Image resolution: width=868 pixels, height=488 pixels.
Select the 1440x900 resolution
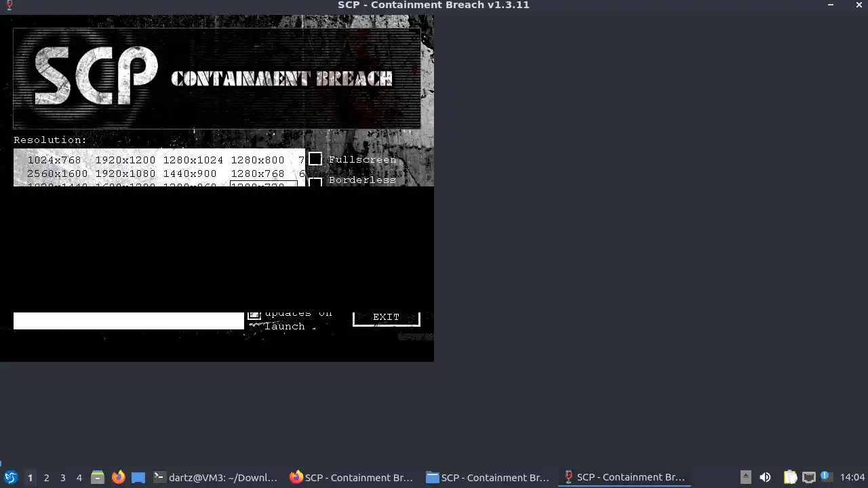(x=190, y=174)
